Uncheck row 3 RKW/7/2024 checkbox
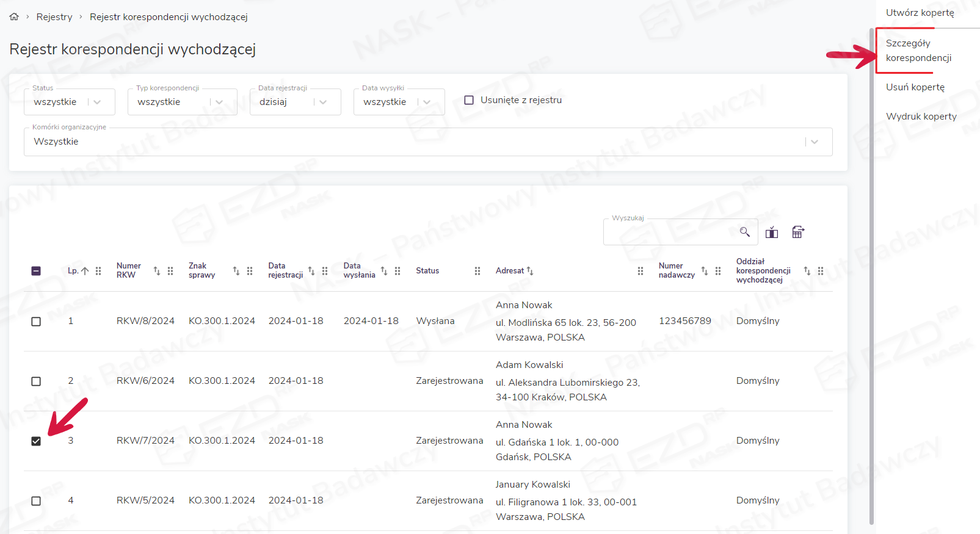Image resolution: width=980 pixels, height=534 pixels. 36,441
